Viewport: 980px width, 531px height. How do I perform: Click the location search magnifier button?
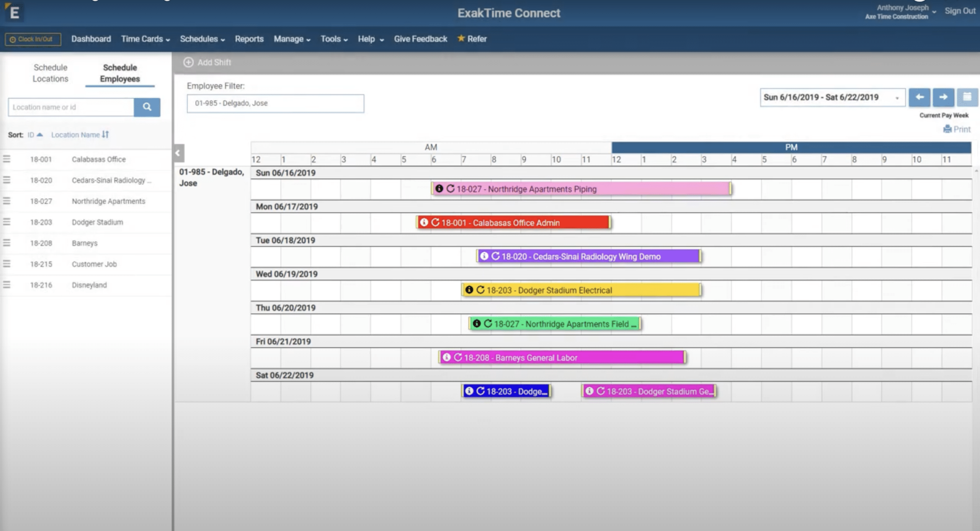click(147, 107)
